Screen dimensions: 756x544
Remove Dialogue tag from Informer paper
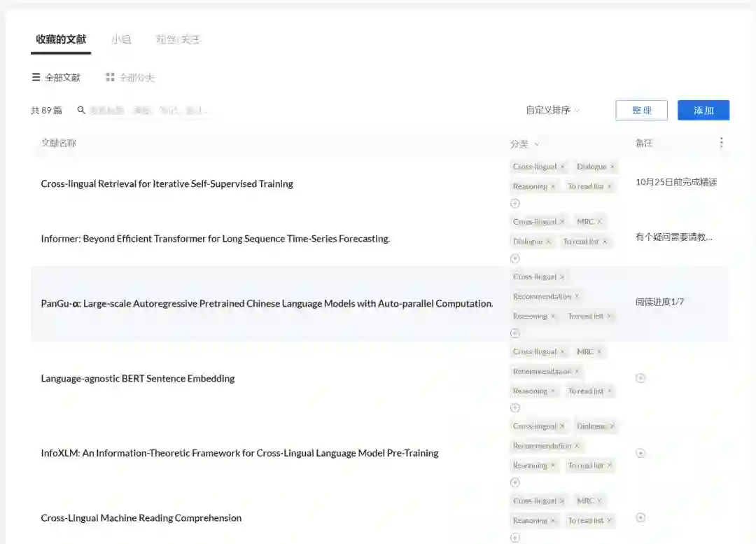tap(548, 242)
